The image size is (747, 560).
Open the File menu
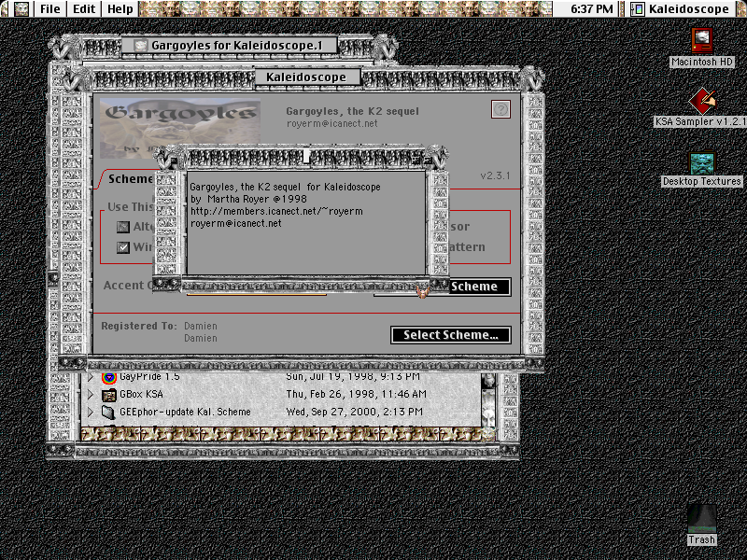click(x=50, y=8)
